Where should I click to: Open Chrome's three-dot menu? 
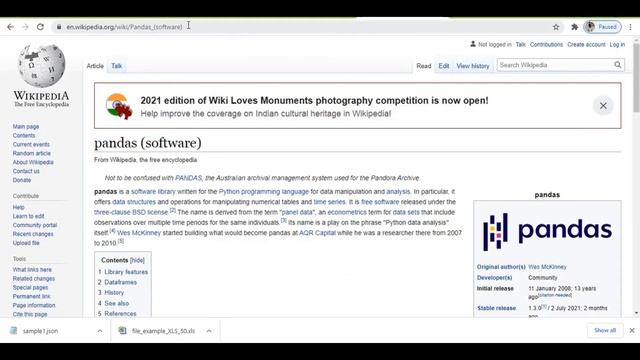(x=631, y=27)
